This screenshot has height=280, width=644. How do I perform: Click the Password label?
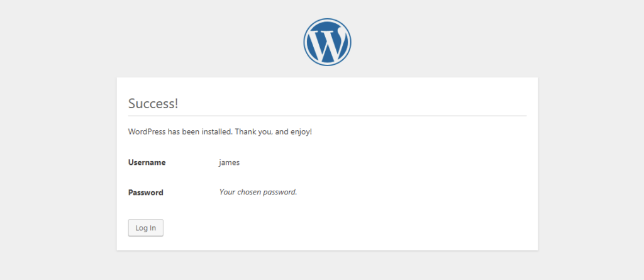coord(146,193)
